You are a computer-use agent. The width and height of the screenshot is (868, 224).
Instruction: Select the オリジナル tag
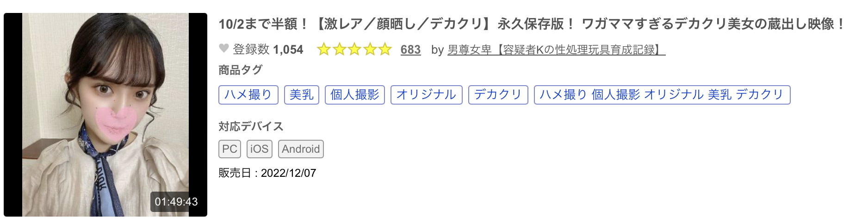[x=426, y=95]
